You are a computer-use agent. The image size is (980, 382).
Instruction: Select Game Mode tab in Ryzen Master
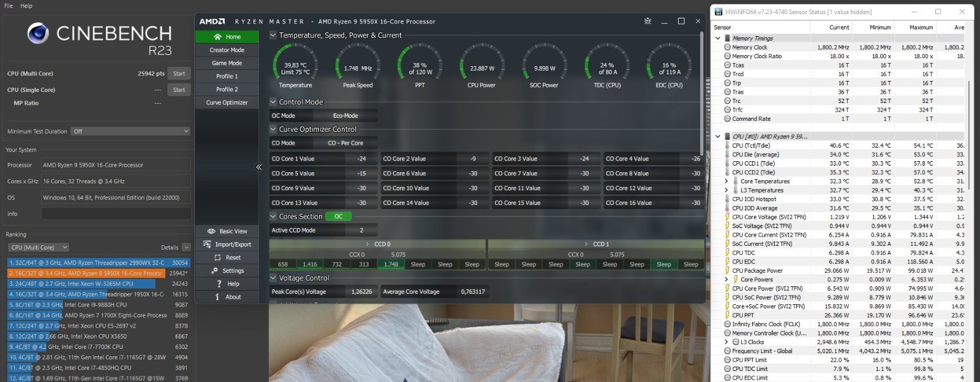[227, 63]
